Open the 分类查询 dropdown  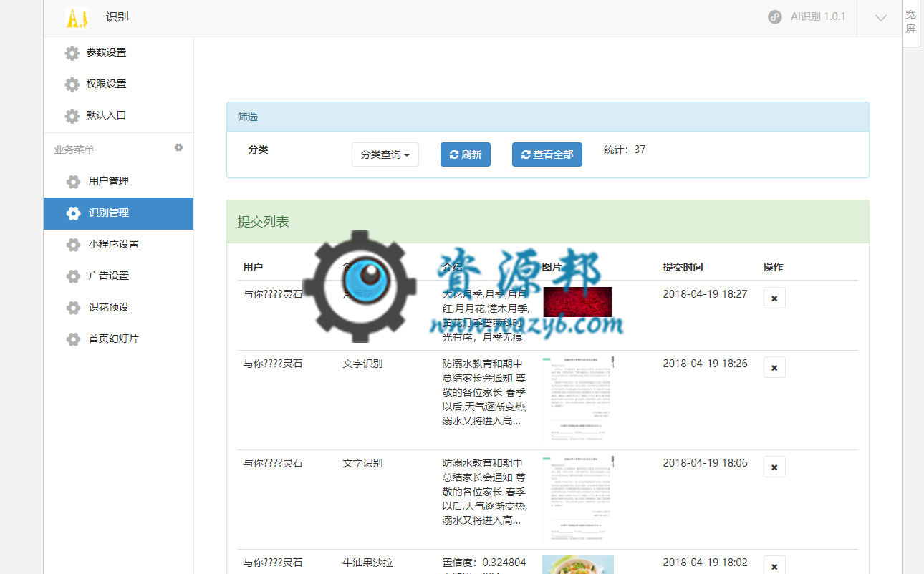coord(385,155)
